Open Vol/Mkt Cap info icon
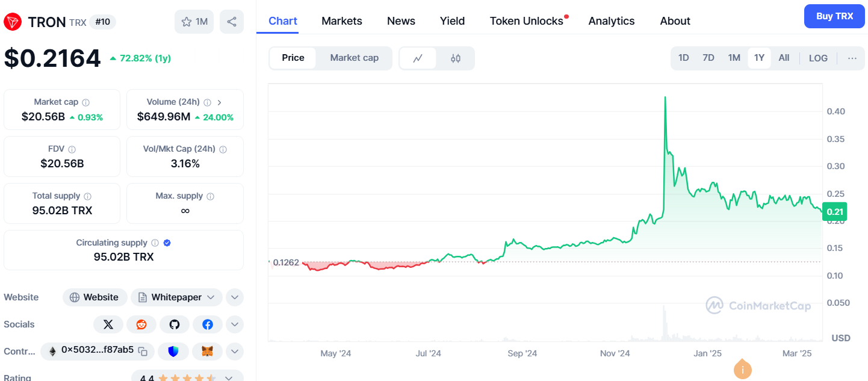The width and height of the screenshot is (868, 381). [223, 149]
